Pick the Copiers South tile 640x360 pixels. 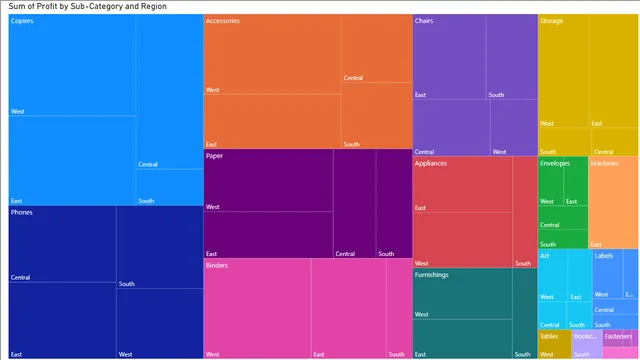coord(170,187)
